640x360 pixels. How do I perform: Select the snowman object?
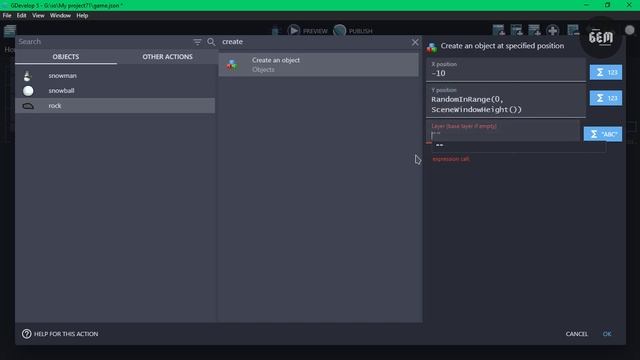[x=115, y=76]
